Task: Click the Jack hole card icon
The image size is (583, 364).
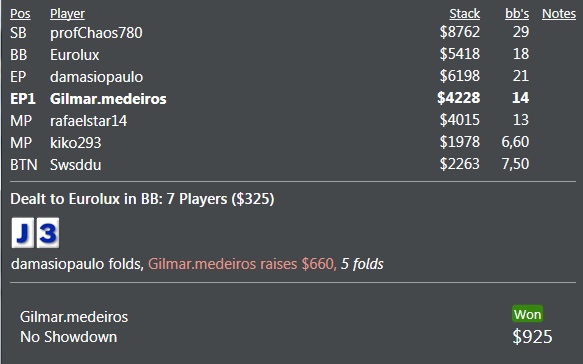Action: (23, 233)
